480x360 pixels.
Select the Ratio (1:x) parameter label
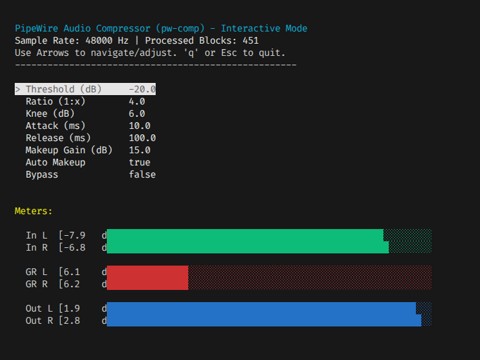[55, 101]
